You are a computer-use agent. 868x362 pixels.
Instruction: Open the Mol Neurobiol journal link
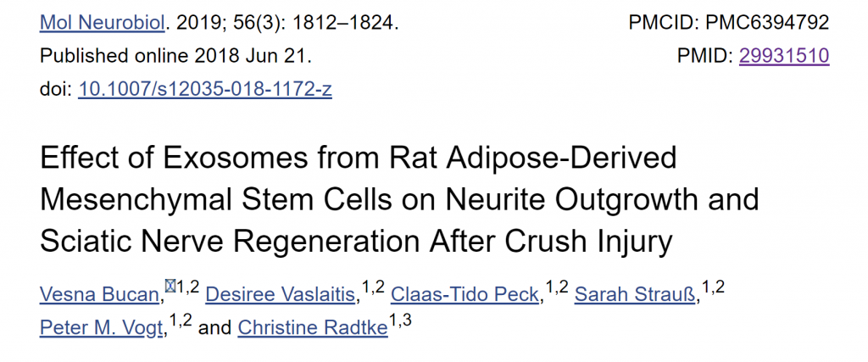point(103,23)
